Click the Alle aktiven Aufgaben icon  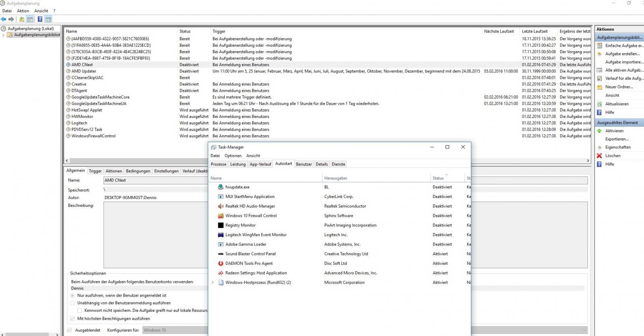pyautogui.click(x=599, y=70)
